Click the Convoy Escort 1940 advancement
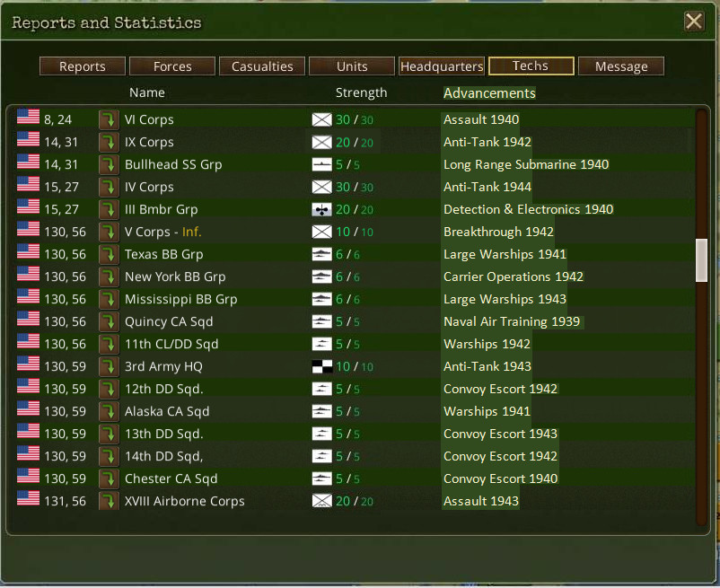This screenshot has height=588, width=720. point(501,478)
